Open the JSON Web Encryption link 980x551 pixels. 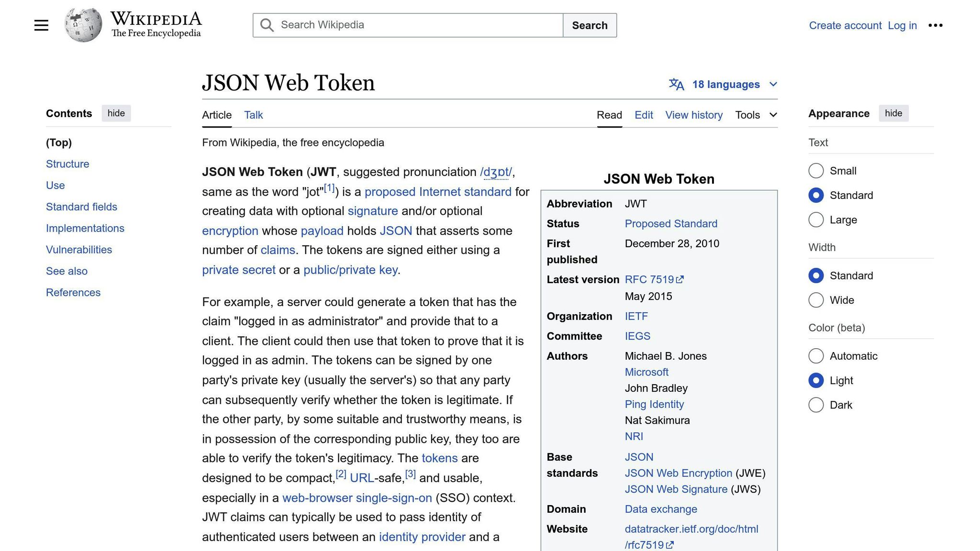tap(679, 473)
